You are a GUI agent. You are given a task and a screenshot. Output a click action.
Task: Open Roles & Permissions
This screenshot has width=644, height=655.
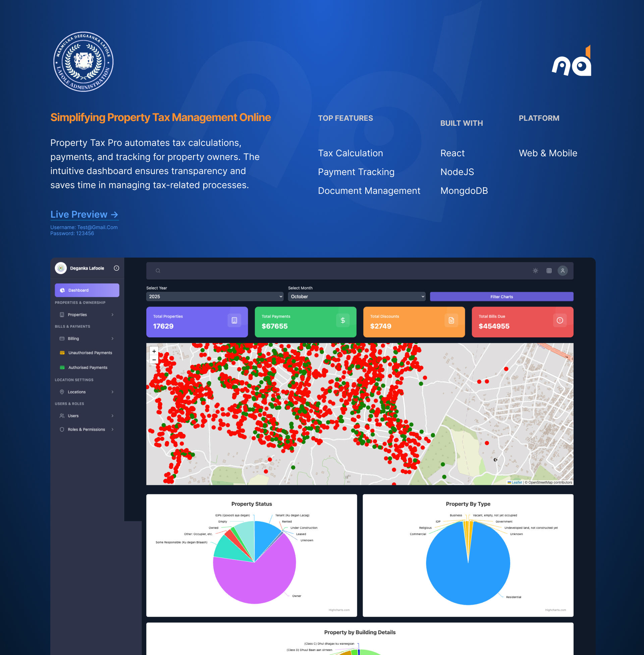click(87, 429)
